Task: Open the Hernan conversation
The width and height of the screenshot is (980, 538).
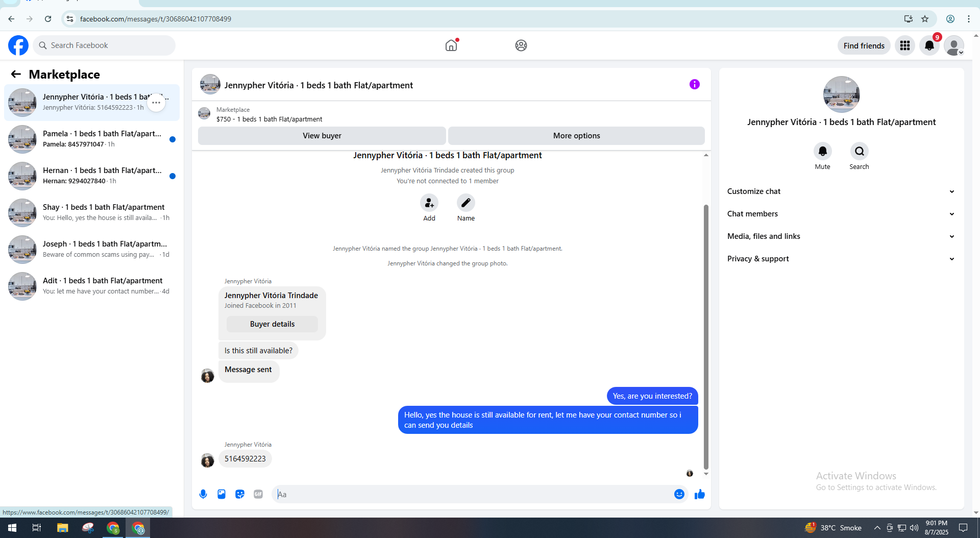Action: pos(92,176)
